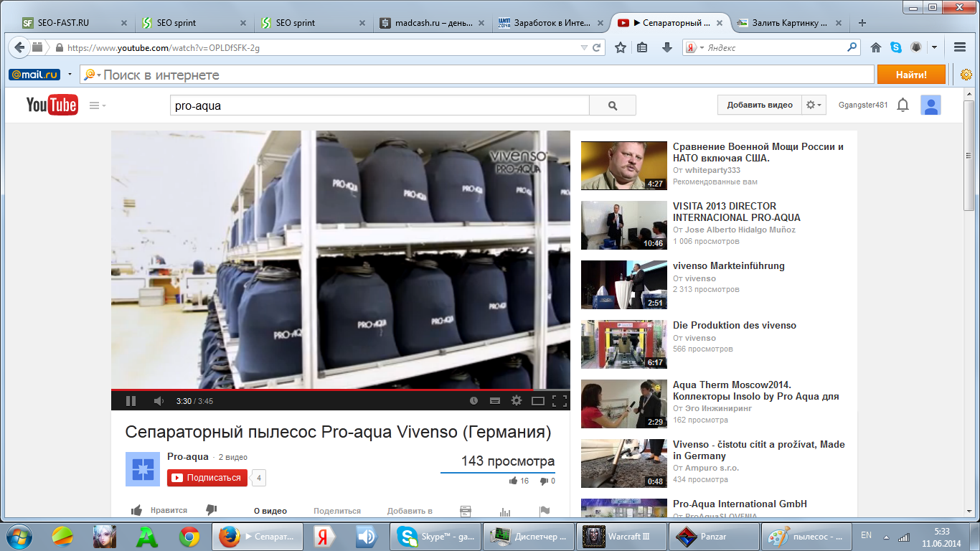Go back with the browser back arrow
Screen dimensions: 980x551
(19, 48)
